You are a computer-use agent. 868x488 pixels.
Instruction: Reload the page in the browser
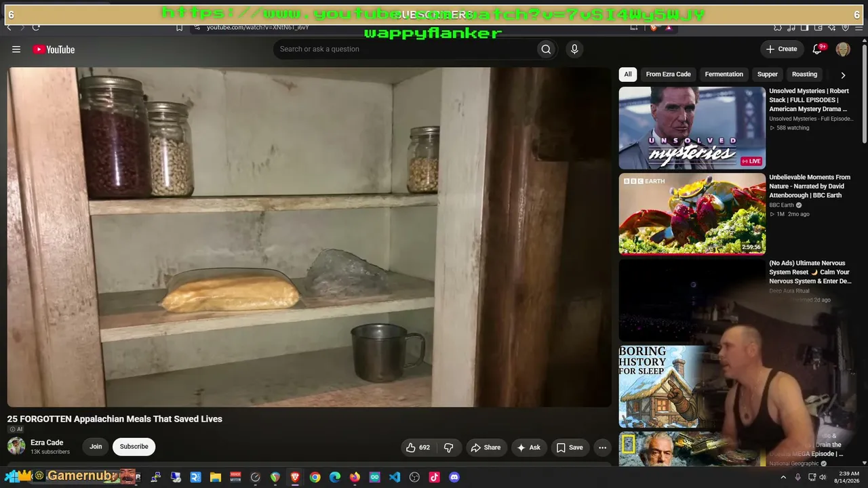[x=36, y=27]
